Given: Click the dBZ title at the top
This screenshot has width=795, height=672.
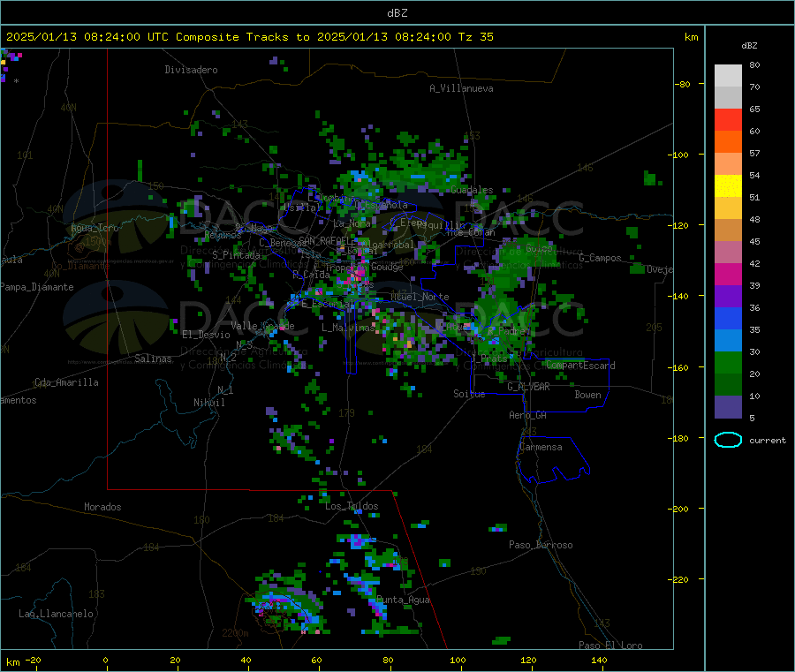Looking at the screenshot, I should click(x=397, y=13).
